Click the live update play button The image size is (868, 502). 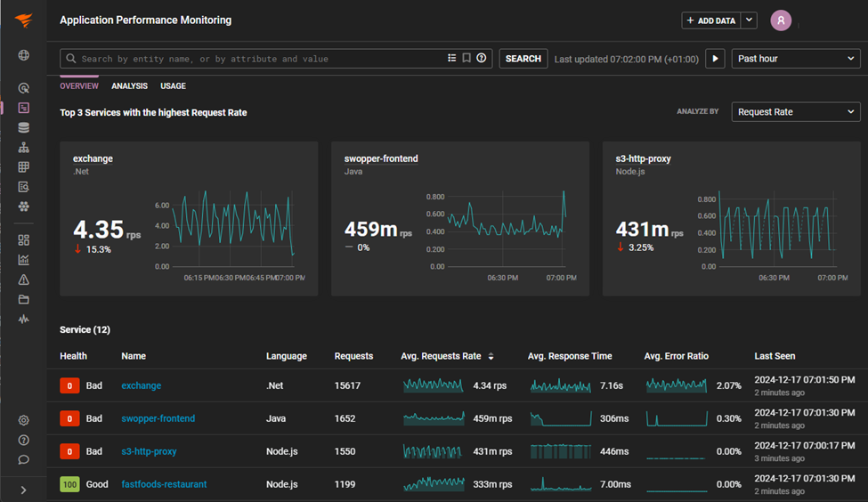(x=715, y=59)
